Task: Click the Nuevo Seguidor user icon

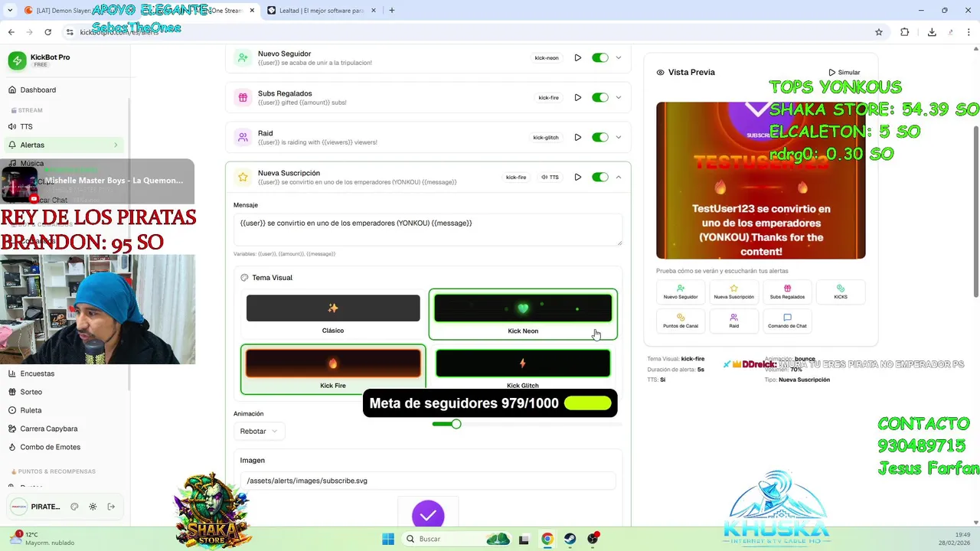Action: click(x=243, y=57)
